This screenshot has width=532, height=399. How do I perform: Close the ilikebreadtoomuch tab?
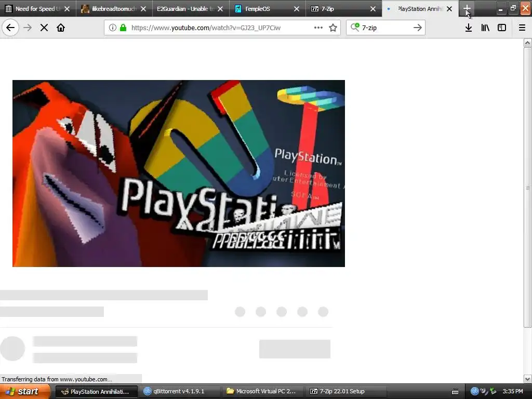[x=143, y=9]
